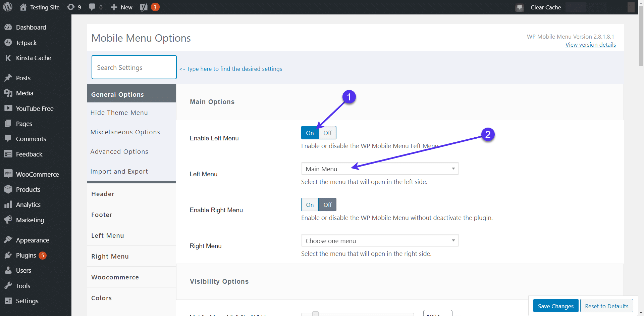
Task: Expand the Right Menu 'Choose one menu' dropdown
Action: (x=380, y=241)
